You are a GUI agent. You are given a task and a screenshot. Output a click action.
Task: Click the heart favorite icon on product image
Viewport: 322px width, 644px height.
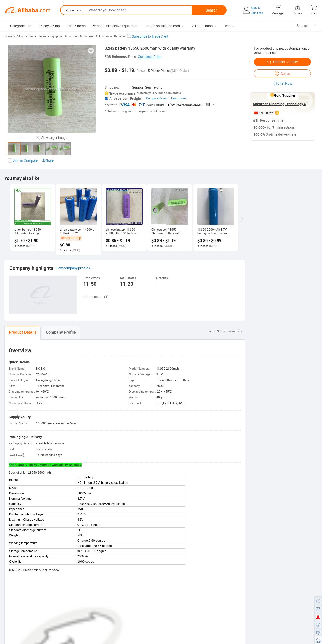click(x=91, y=51)
